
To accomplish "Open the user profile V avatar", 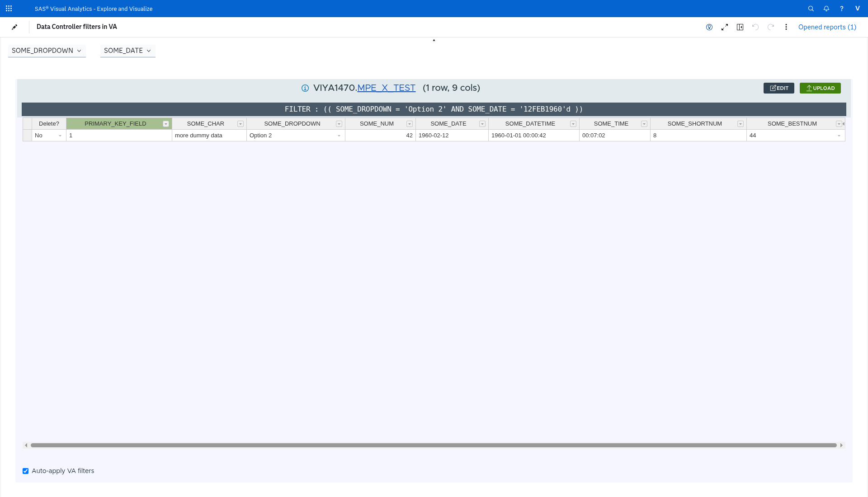I will tap(857, 9).
